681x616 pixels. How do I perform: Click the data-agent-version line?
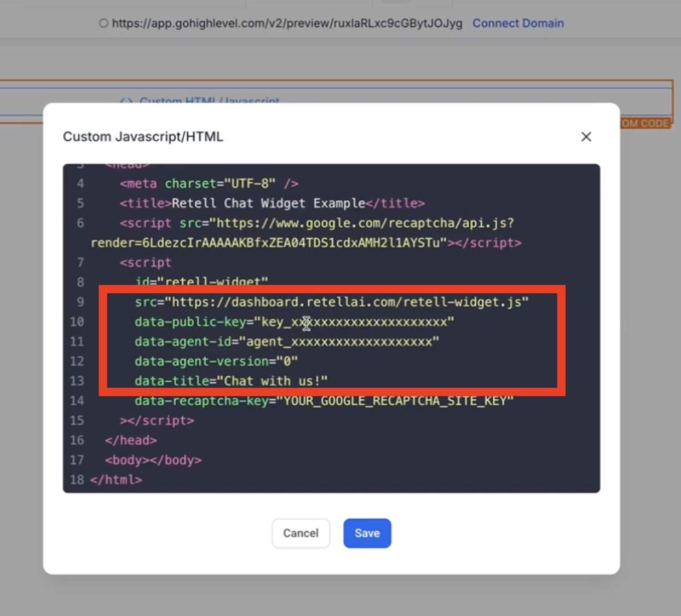pos(216,361)
